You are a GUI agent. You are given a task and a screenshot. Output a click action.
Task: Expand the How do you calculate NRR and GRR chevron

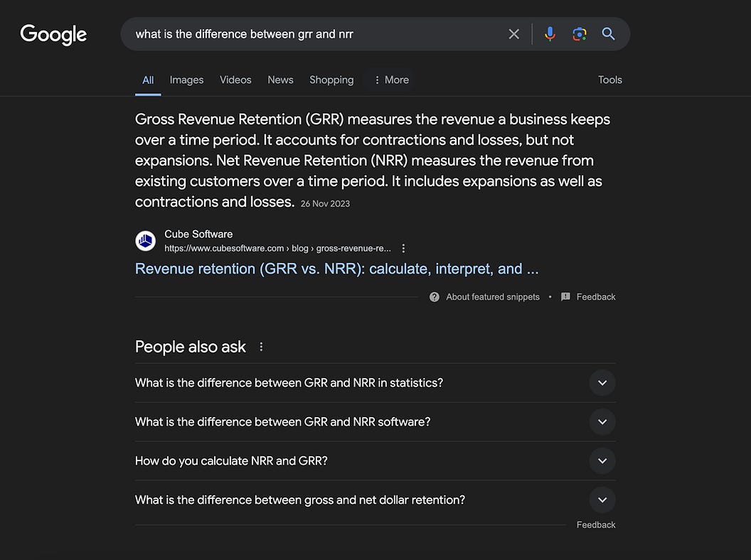click(x=602, y=461)
